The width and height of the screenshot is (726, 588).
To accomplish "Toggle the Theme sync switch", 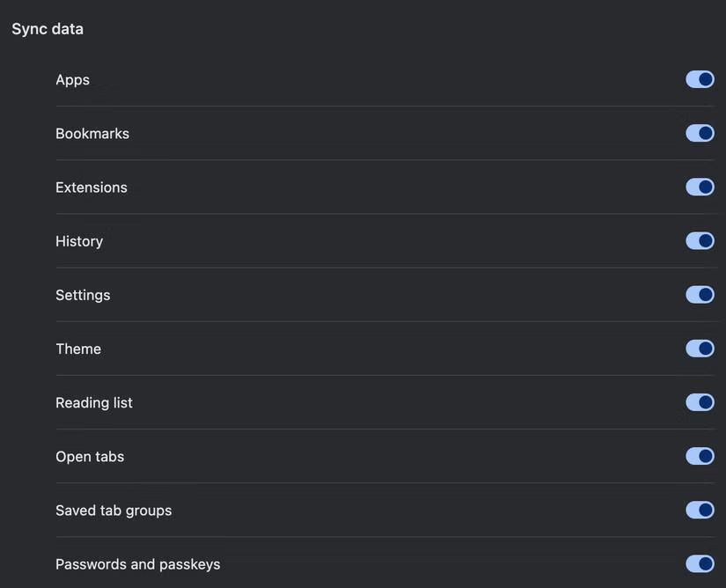I will (x=700, y=348).
